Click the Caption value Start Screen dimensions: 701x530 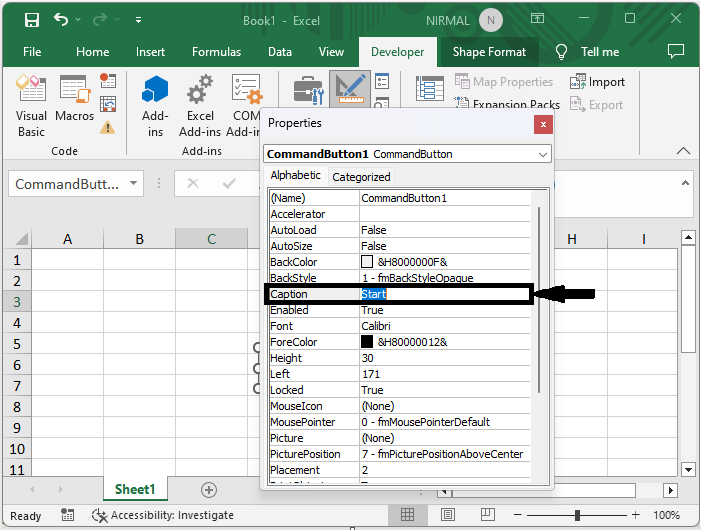(373, 294)
